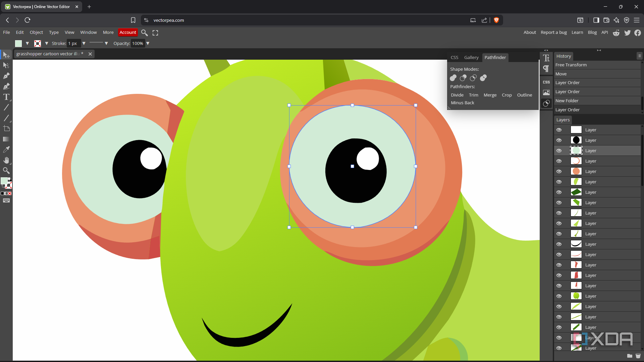The width and height of the screenshot is (644, 362).
Task: Select the Zoom magnifier tool in toolbar
Action: coord(6,171)
